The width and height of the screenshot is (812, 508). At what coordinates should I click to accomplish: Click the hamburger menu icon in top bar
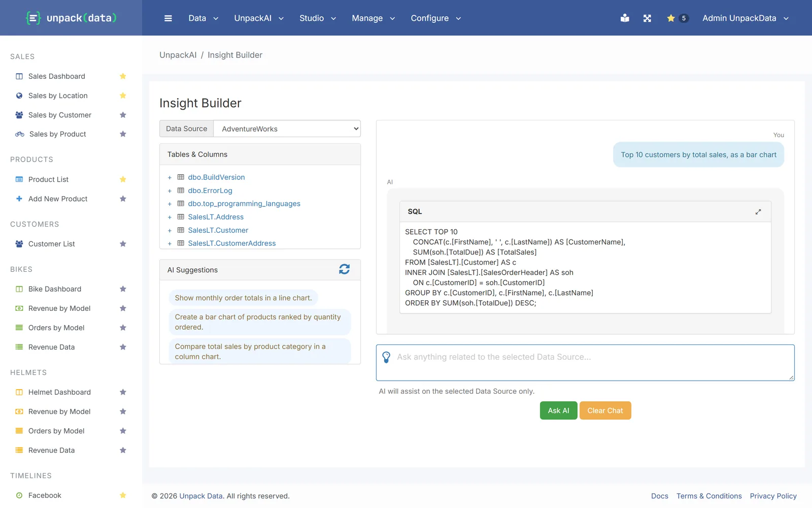click(x=168, y=18)
